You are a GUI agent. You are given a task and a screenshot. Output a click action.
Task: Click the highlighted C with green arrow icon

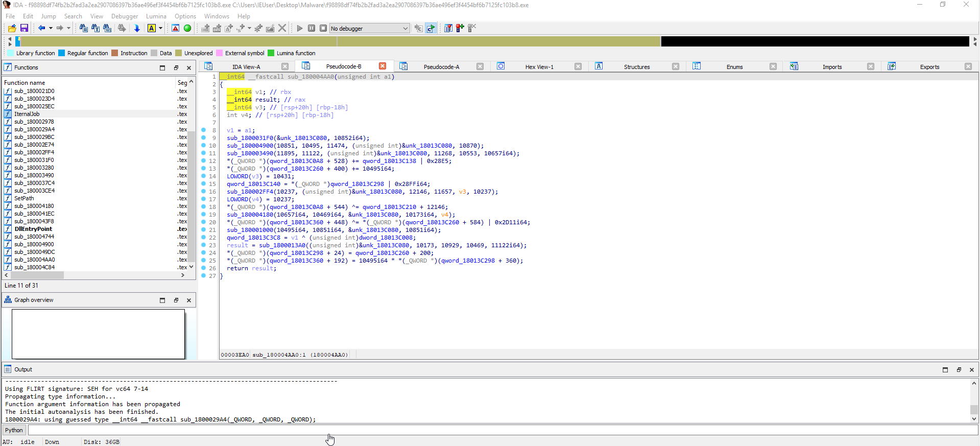tap(431, 28)
